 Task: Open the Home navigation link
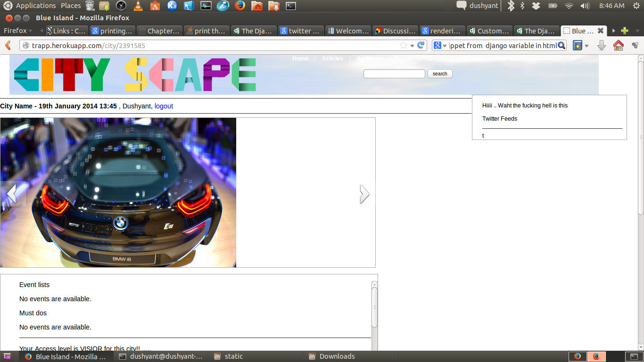click(300, 58)
